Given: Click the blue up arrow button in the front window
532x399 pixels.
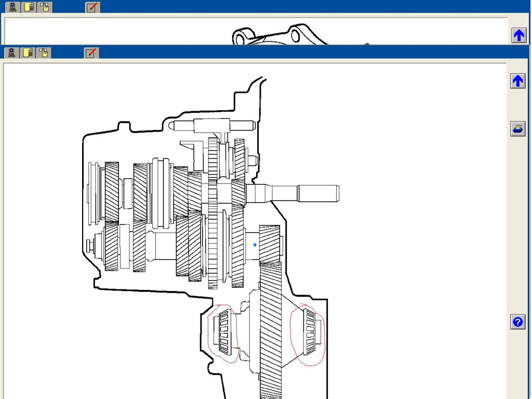Looking at the screenshot, I should pos(518,81).
